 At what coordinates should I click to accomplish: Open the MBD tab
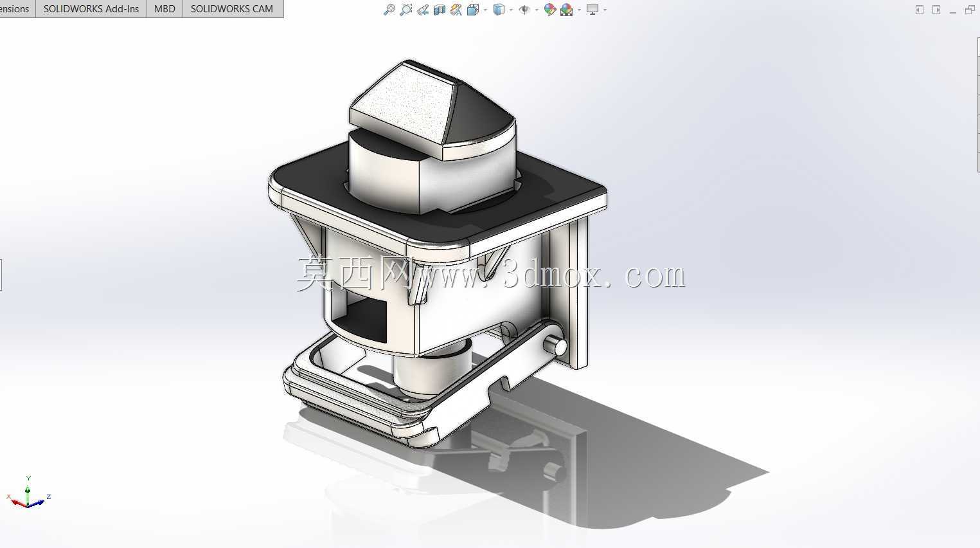click(x=165, y=9)
